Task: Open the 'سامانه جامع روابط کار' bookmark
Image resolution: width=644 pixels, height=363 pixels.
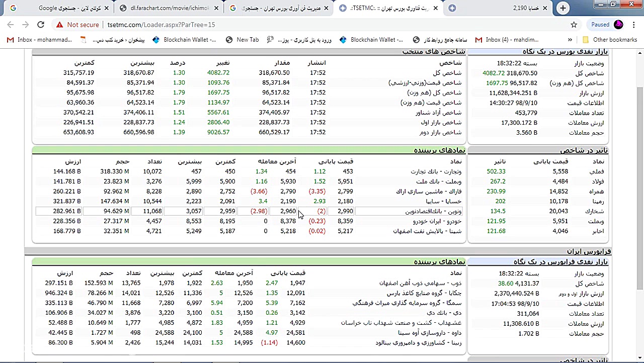Action: 445,40
